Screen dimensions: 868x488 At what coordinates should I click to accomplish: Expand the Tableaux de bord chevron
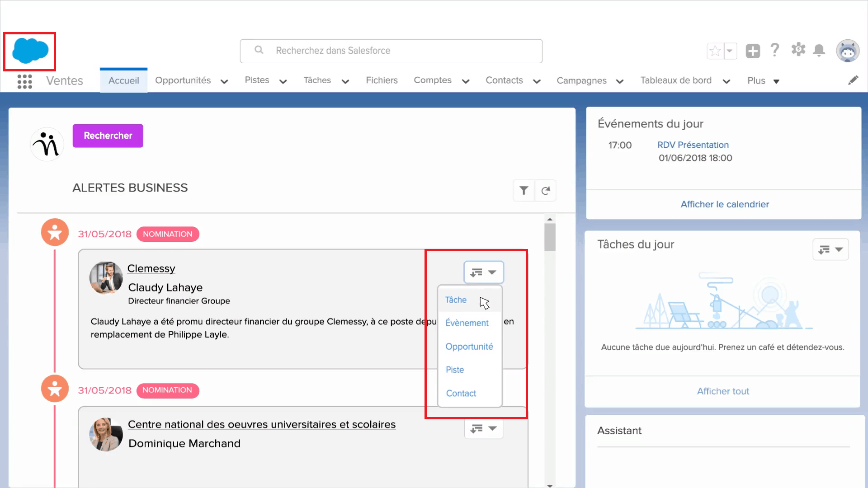point(726,81)
